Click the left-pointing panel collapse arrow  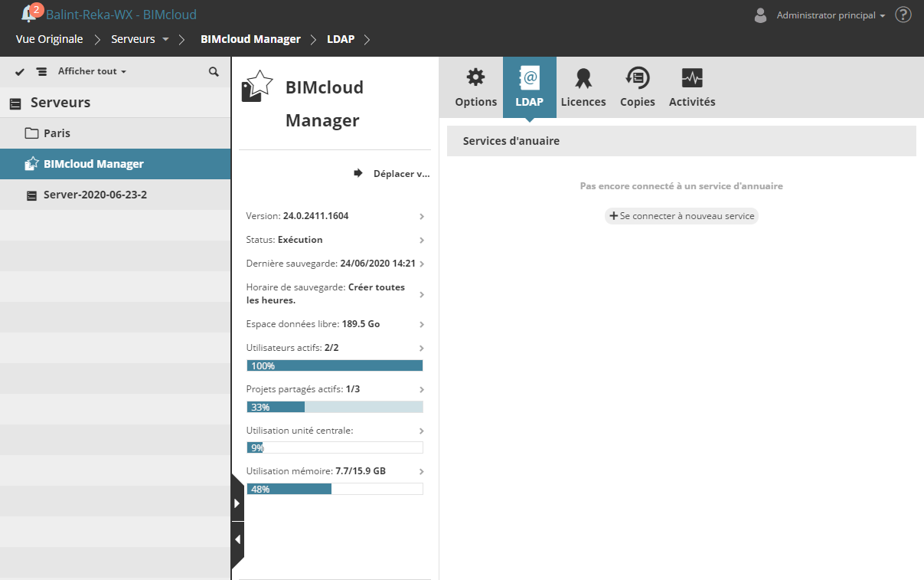pyautogui.click(x=237, y=540)
